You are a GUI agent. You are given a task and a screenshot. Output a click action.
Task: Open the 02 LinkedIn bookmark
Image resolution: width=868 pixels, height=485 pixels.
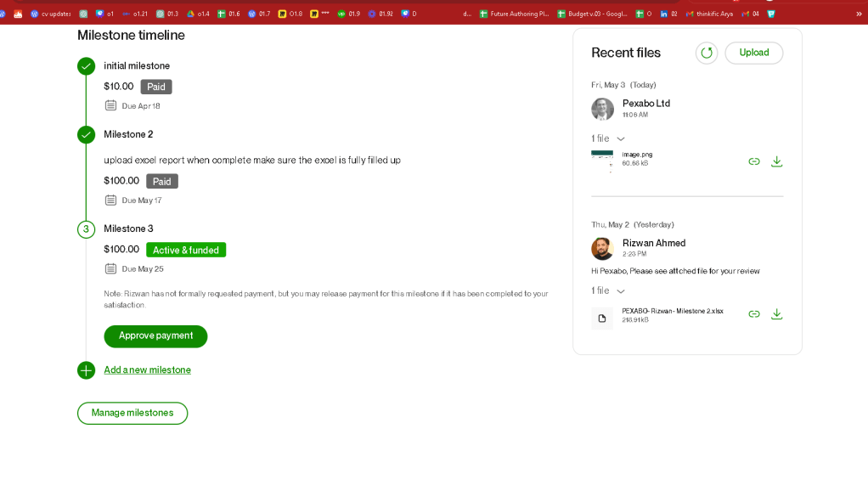pos(668,14)
